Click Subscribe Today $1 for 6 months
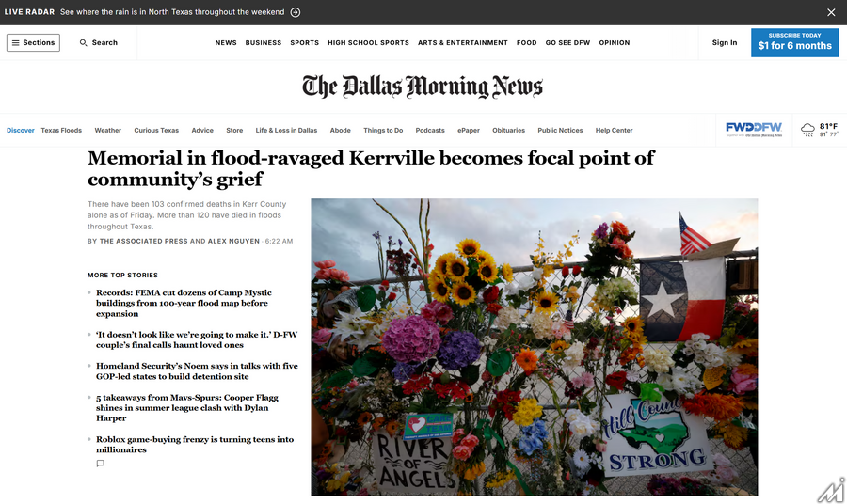The height and width of the screenshot is (504, 847). 794,42
